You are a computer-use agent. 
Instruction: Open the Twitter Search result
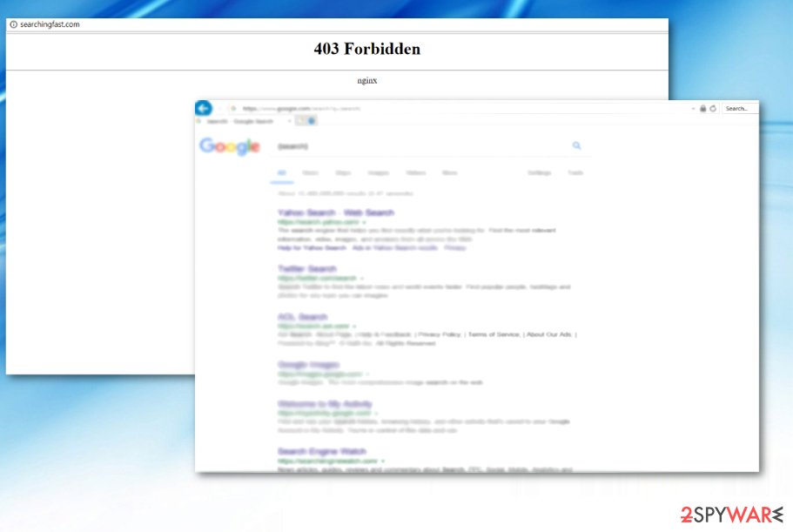(x=307, y=268)
